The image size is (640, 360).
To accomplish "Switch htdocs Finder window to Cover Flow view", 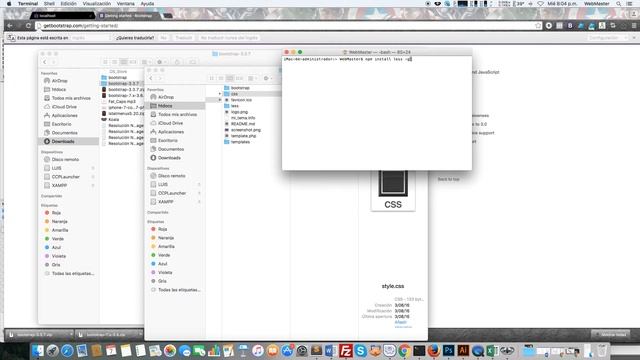I will 239,78.
